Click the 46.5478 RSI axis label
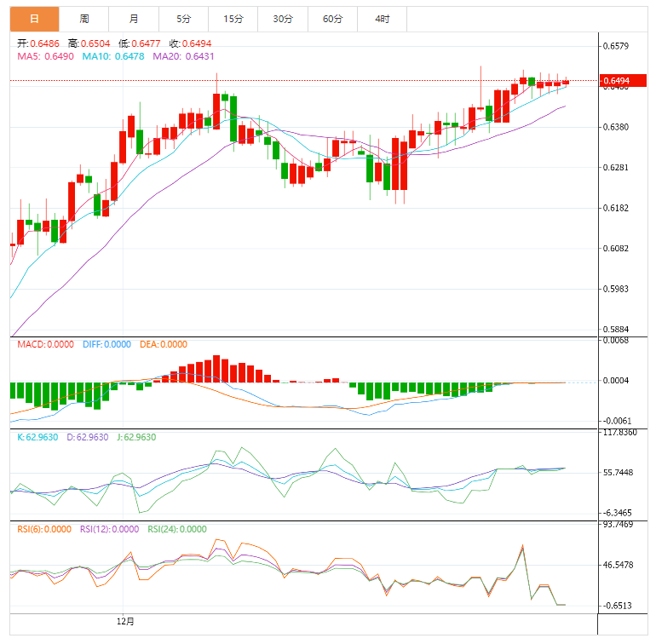This screenshot has width=656, height=644. [x=618, y=565]
